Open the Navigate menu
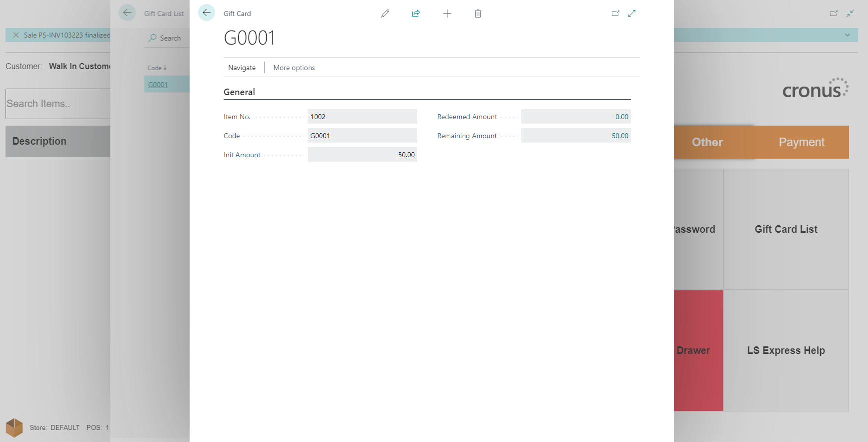The image size is (868, 442). coord(242,68)
